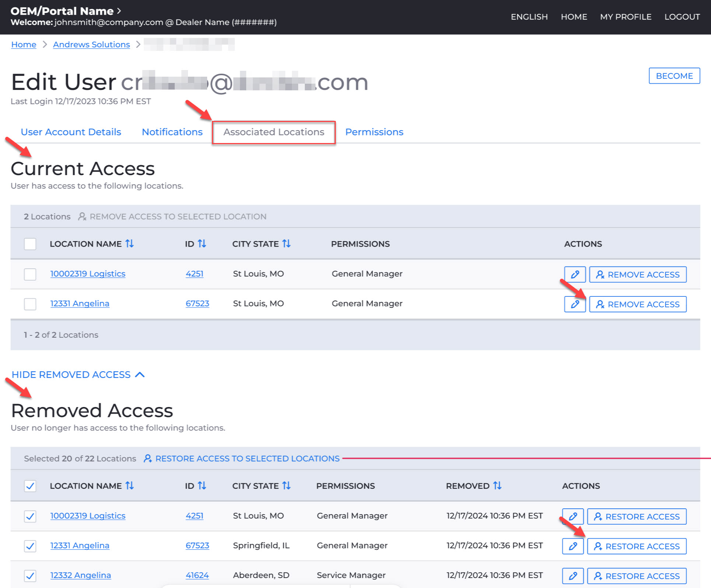Sort Current Access by Location Name arrows

tap(129, 244)
